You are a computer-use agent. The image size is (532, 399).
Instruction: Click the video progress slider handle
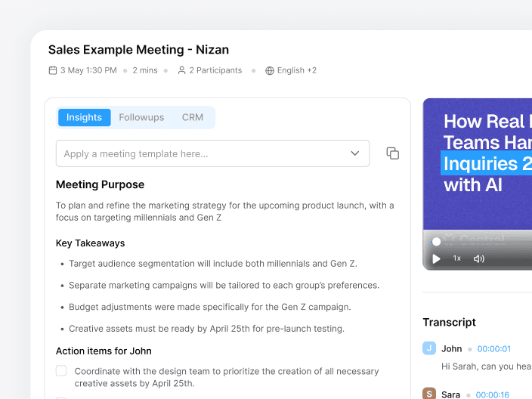tap(436, 242)
